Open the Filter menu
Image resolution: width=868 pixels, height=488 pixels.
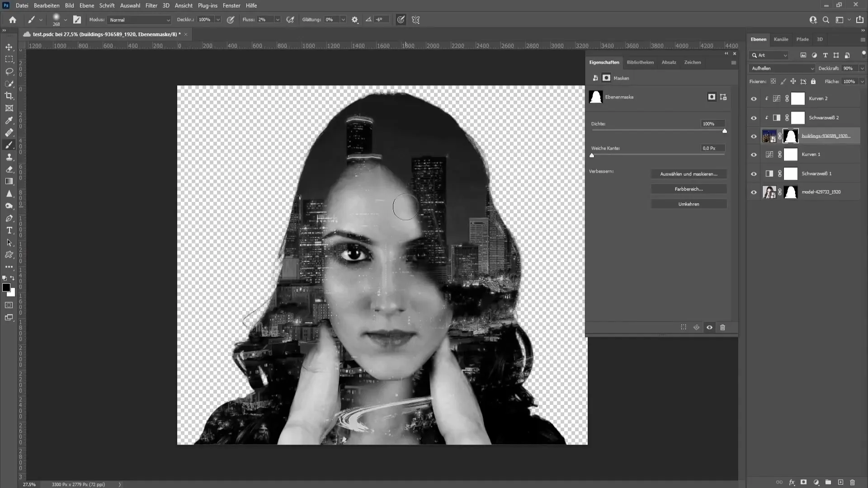tap(150, 5)
